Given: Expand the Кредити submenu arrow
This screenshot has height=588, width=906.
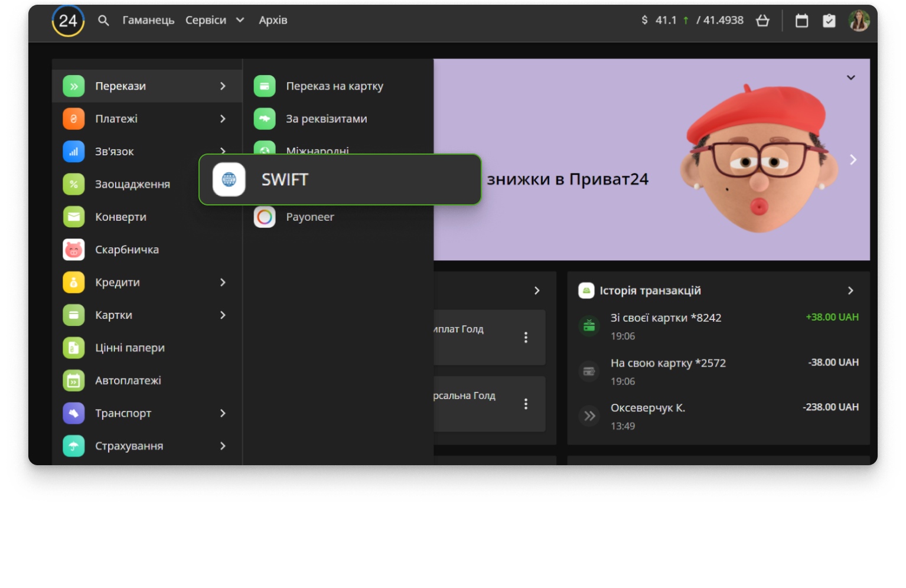Looking at the screenshot, I should pyautogui.click(x=223, y=283).
